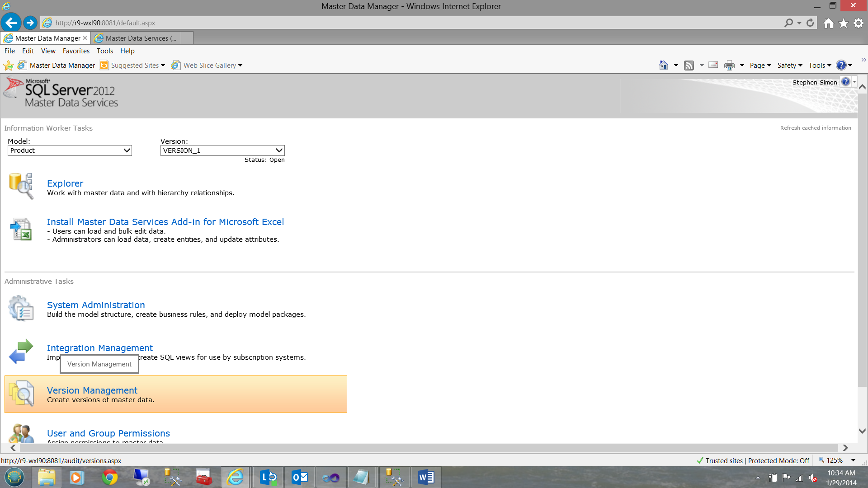Click the Version Management folder icon

coord(21,393)
